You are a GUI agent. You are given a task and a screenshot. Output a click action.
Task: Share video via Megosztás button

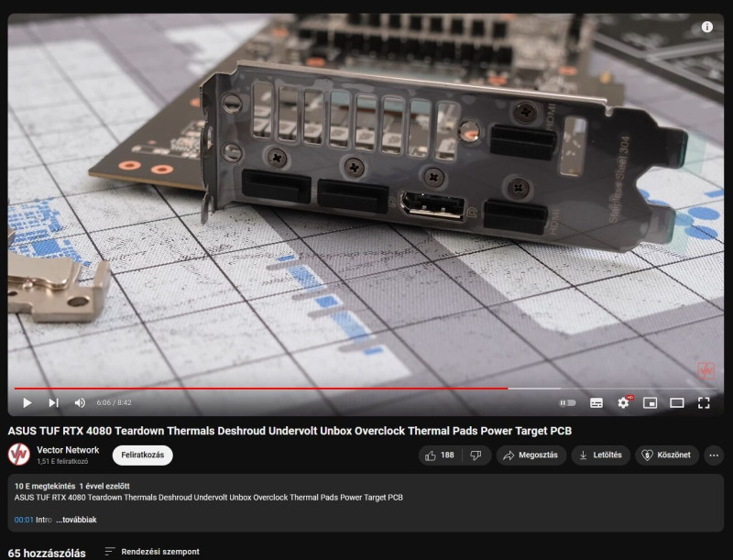(531, 455)
